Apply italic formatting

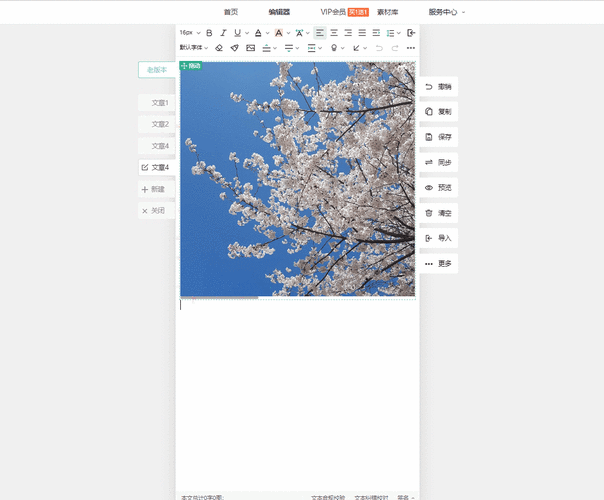[223, 33]
